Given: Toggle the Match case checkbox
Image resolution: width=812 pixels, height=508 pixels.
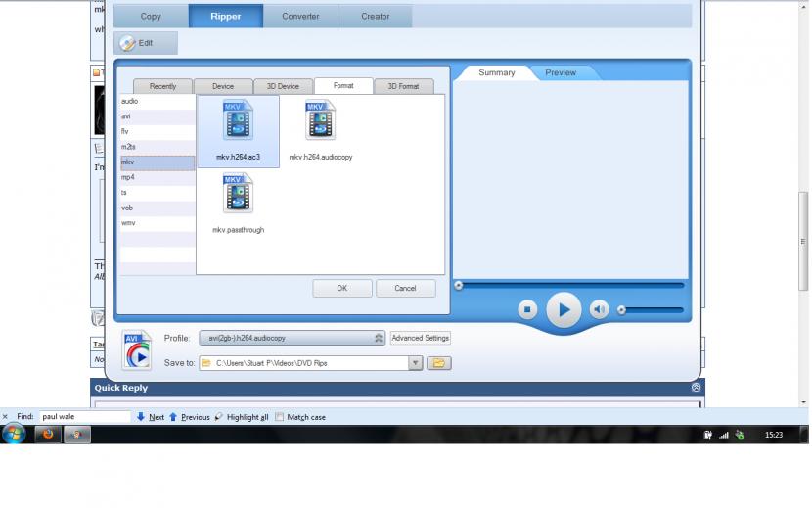Looking at the screenshot, I should (x=280, y=417).
